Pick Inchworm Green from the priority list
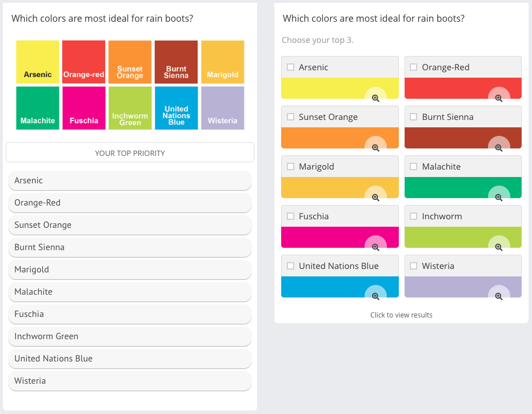Viewport: 532px width, 414px height. click(130, 336)
